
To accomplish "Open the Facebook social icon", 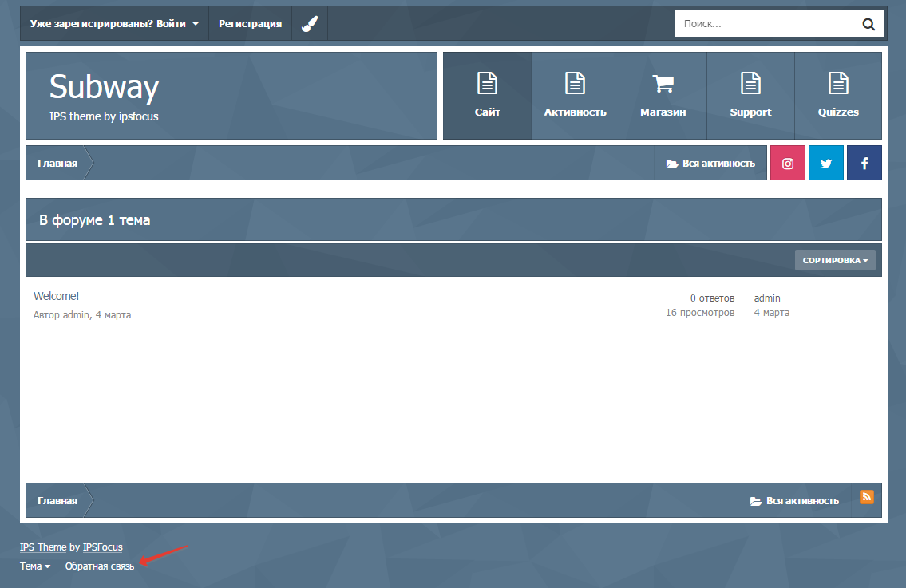I will [x=864, y=163].
